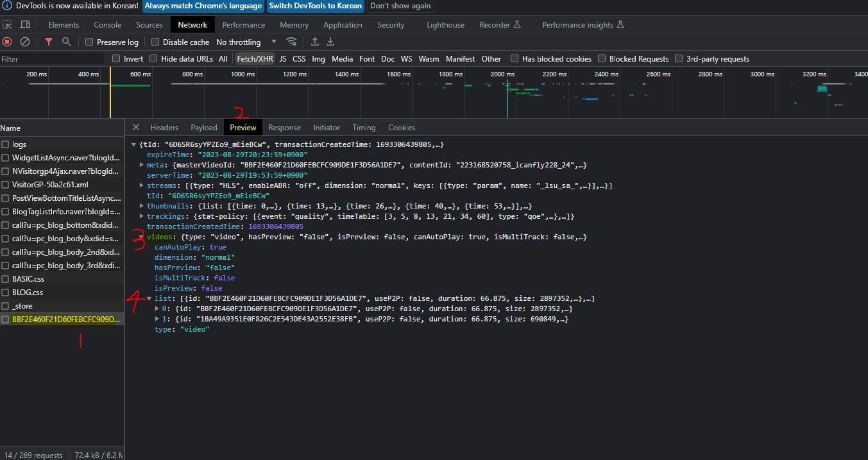Viewport: 868px width, 460px height.
Task: Go to the Application panel
Action: click(343, 25)
